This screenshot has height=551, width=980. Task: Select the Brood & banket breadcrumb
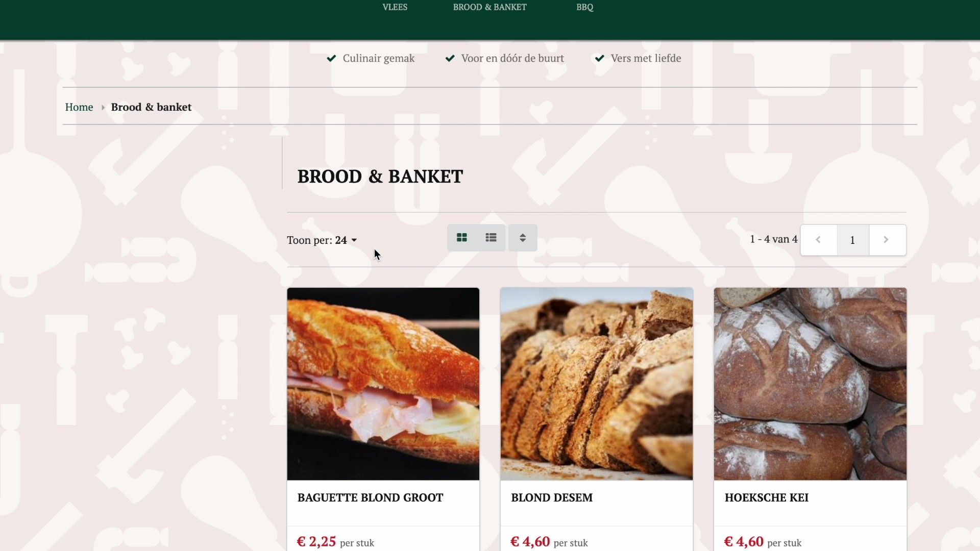151,107
